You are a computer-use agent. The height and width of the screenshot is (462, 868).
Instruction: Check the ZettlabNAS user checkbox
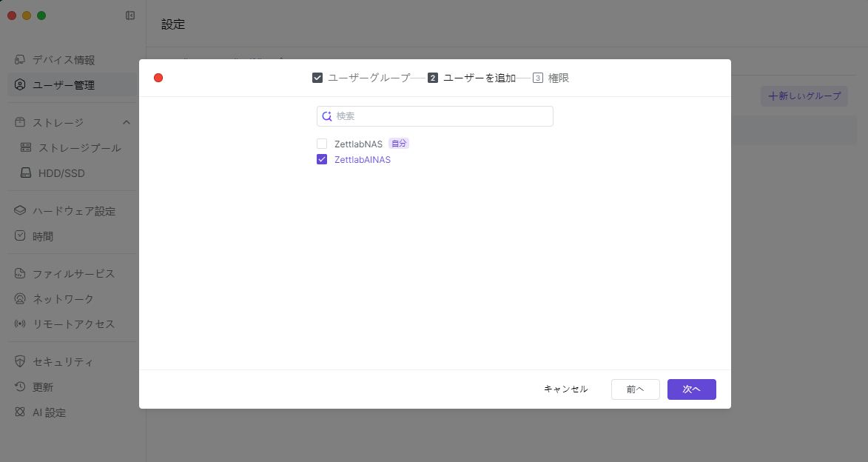click(x=322, y=144)
